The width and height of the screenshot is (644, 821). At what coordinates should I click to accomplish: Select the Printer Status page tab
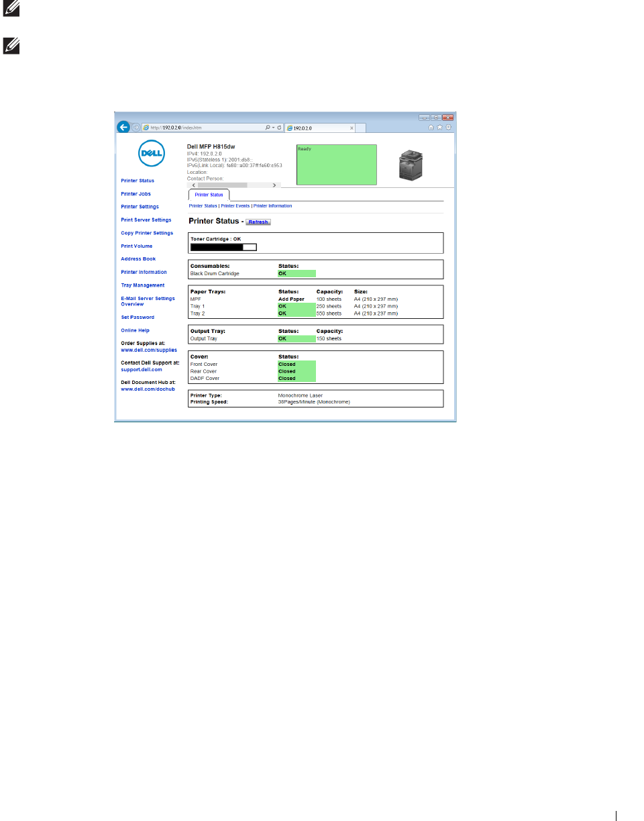click(209, 195)
